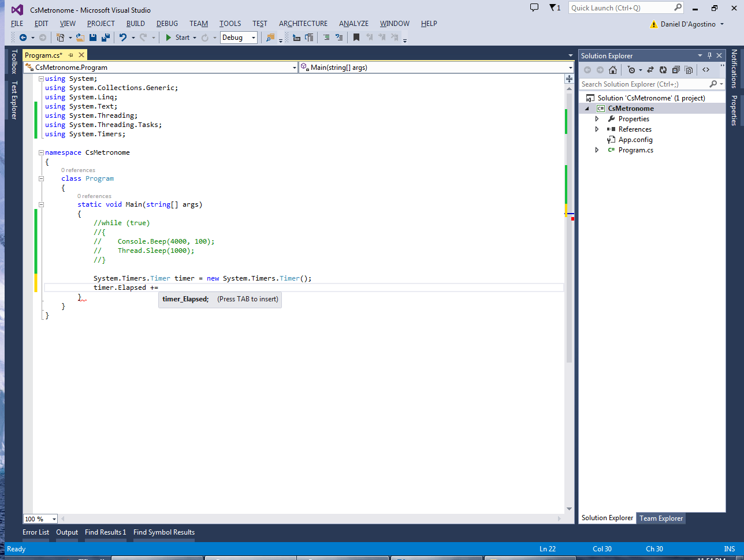Open the Undo history dropdown arrow
This screenshot has width=744, height=560.
133,38
